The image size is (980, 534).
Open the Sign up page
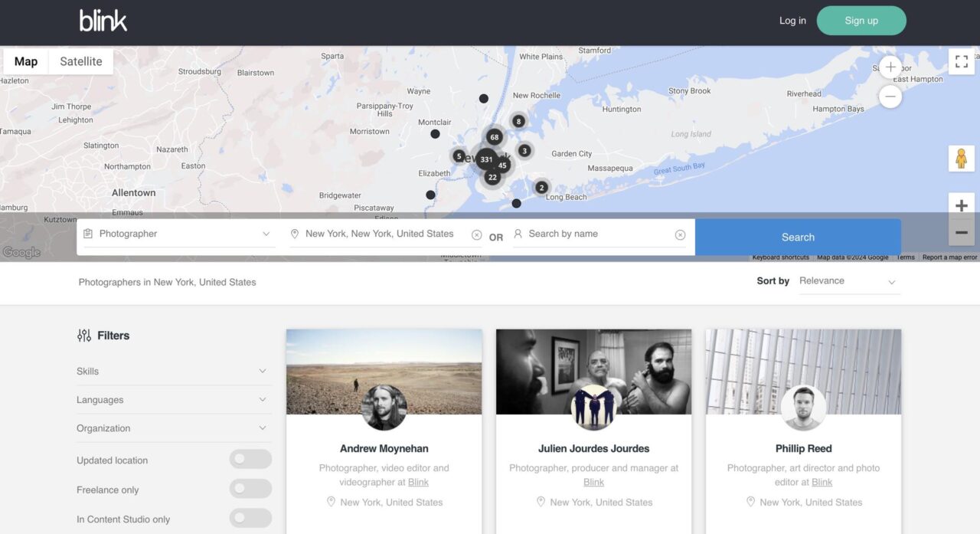(861, 21)
